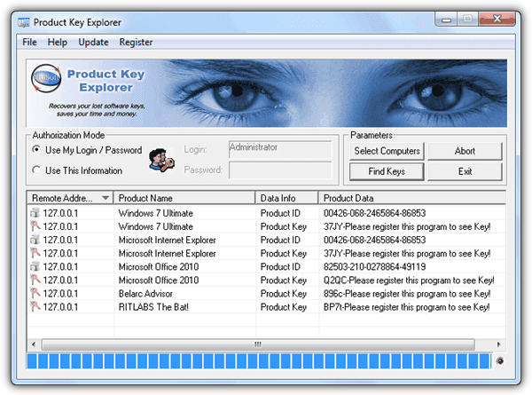Click the key icon on the Office 2010 Product Key row

pyautogui.click(x=35, y=280)
